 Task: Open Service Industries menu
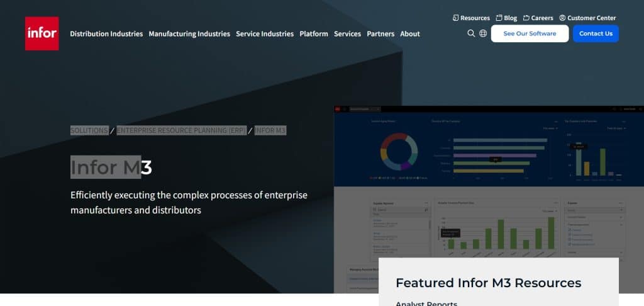coord(265,34)
